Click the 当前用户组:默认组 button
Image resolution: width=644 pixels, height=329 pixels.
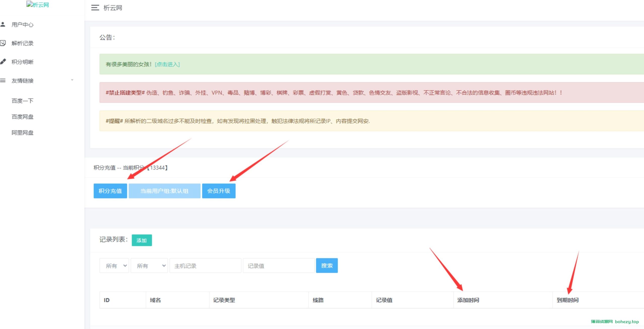click(x=165, y=191)
